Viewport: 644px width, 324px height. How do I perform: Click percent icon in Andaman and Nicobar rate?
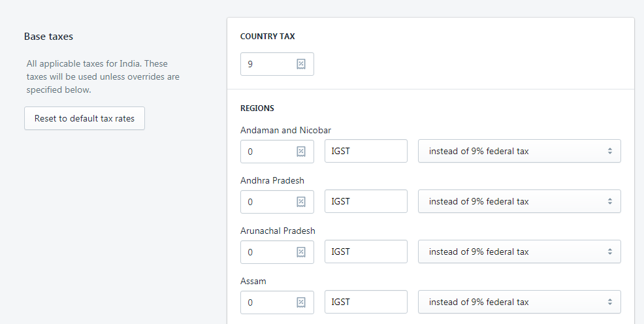coord(301,151)
